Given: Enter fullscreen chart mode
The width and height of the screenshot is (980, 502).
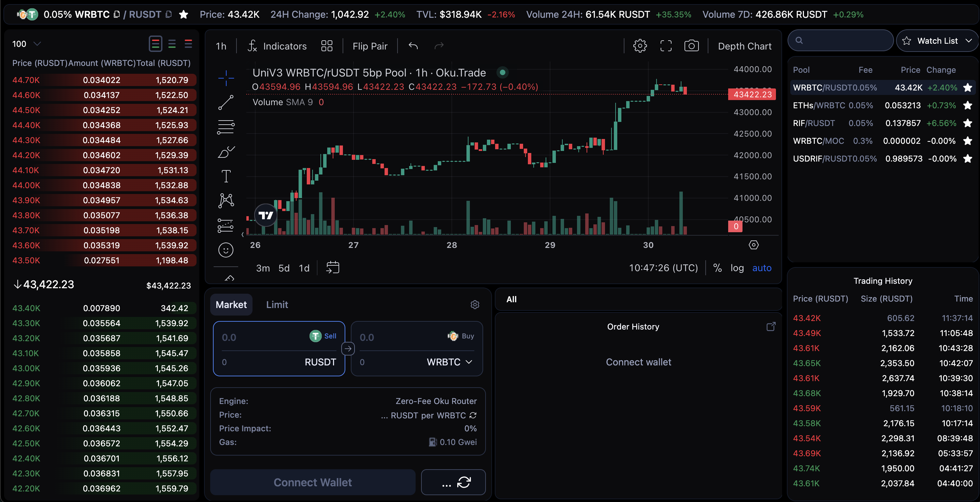Looking at the screenshot, I should pyautogui.click(x=666, y=46).
